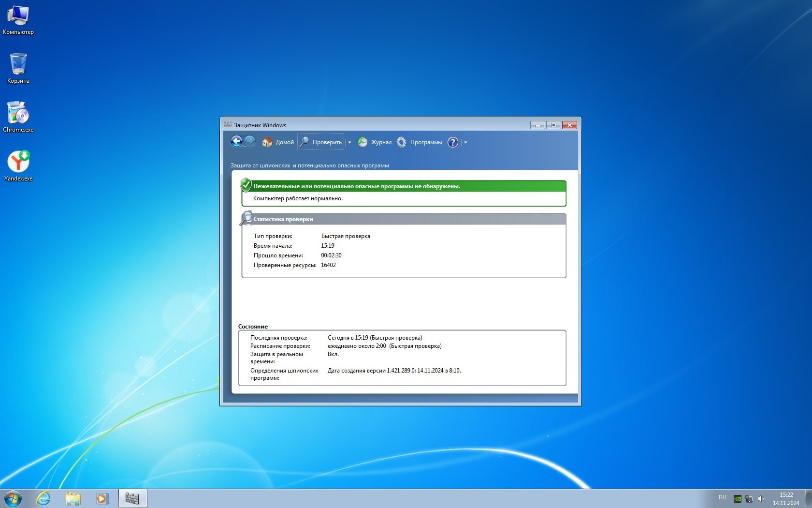Start a scan with the magnifier icon
The height and width of the screenshot is (508, 812).
(x=304, y=142)
